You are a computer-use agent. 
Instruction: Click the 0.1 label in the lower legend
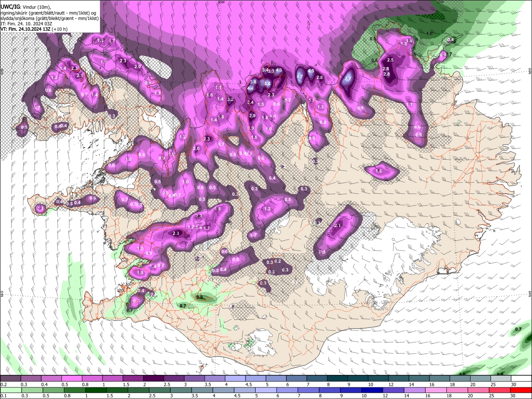pyautogui.click(x=4, y=395)
